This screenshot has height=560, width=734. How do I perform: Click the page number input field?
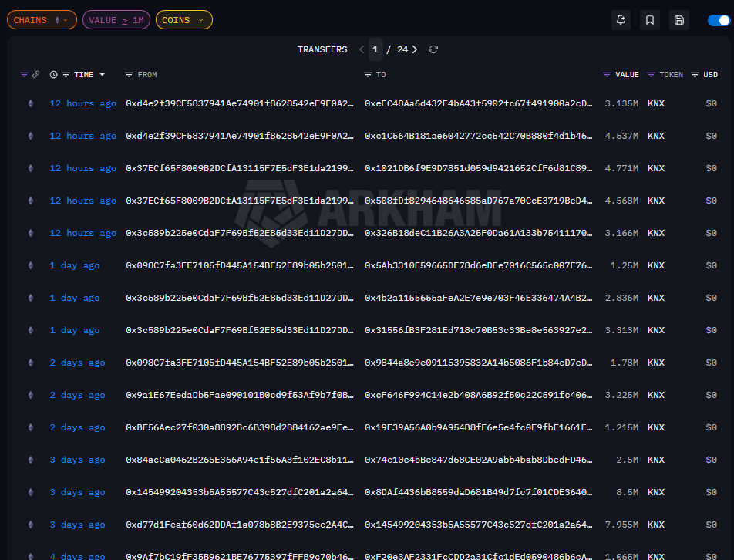[375, 49]
